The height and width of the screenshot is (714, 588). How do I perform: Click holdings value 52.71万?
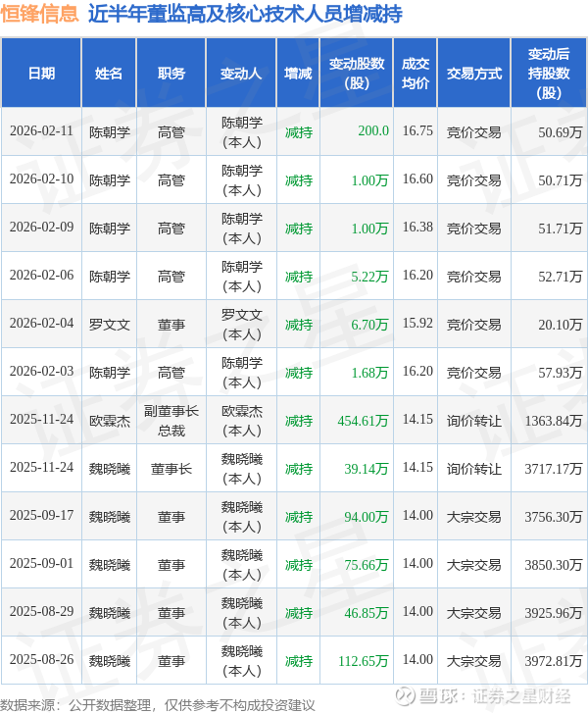pos(561,277)
